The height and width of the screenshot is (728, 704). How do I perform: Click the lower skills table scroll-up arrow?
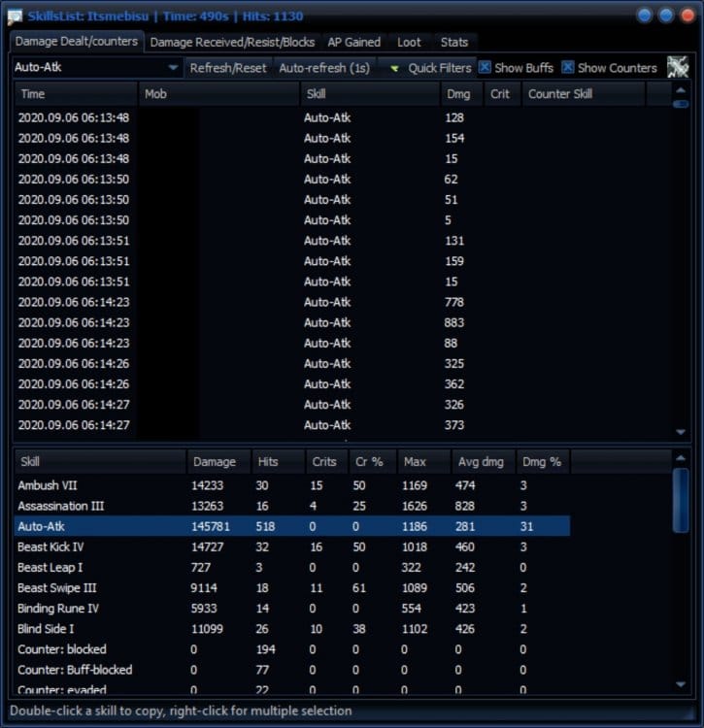tap(681, 460)
